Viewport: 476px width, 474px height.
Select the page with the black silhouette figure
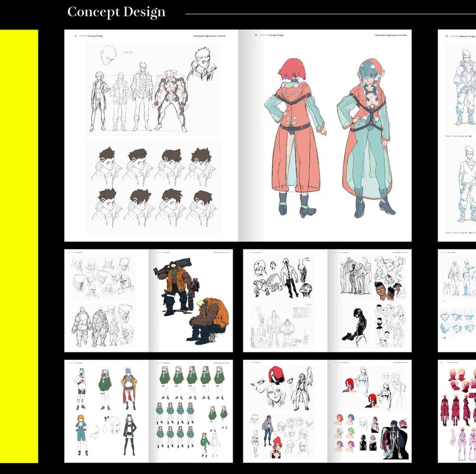[369, 300]
